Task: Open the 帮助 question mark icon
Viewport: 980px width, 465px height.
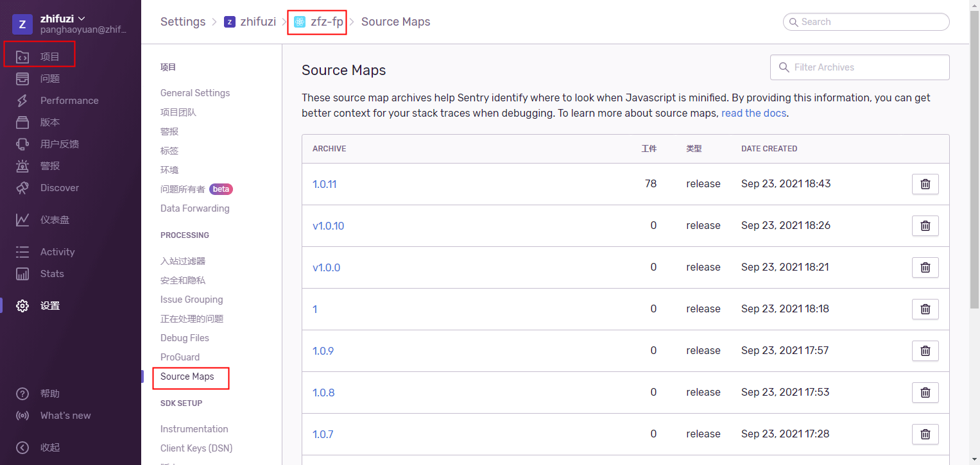Action: point(22,394)
